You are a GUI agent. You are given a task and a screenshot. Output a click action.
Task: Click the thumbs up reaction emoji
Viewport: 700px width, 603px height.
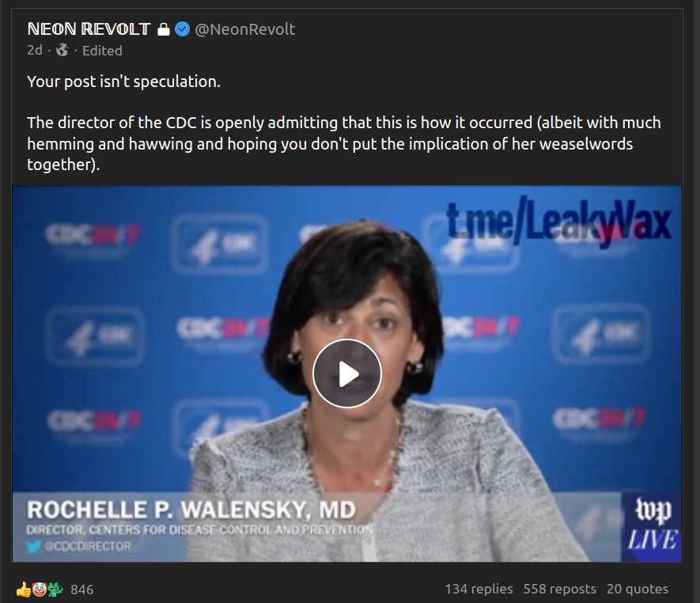pyautogui.click(x=23, y=590)
